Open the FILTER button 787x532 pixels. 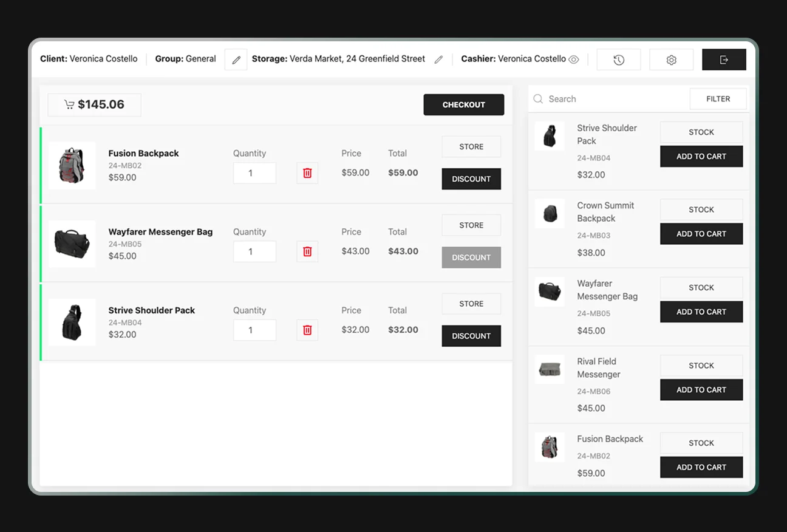(x=718, y=99)
